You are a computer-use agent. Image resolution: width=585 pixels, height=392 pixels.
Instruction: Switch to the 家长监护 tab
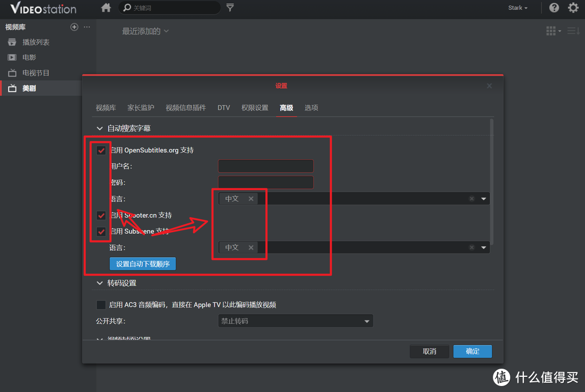(x=141, y=108)
